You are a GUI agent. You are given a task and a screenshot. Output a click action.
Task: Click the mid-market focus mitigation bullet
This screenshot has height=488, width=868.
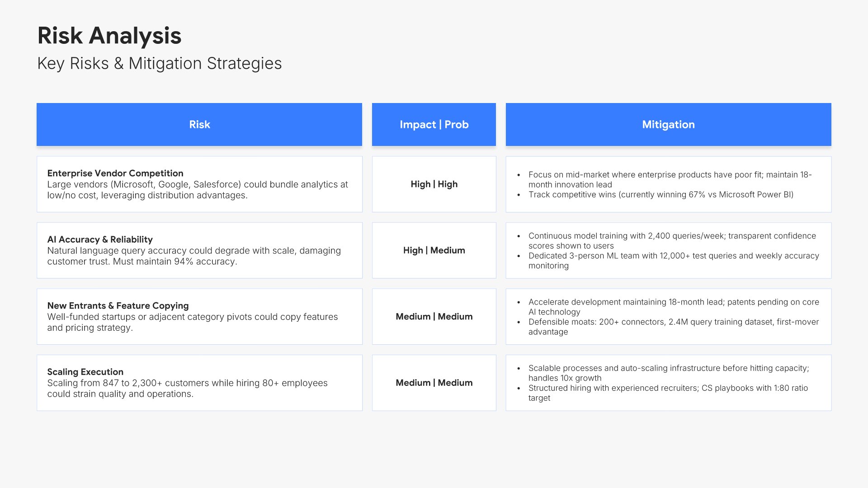[669, 179]
